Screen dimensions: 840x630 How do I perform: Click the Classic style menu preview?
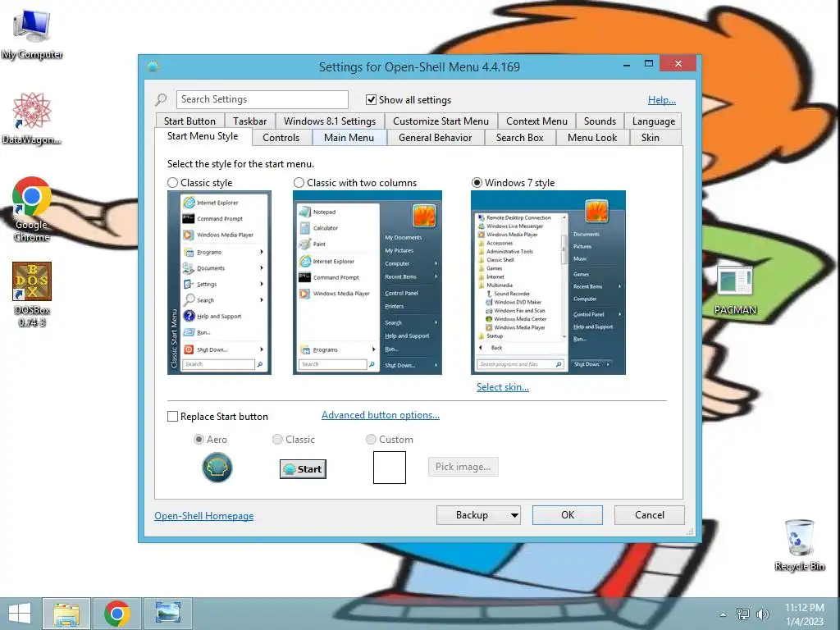tap(219, 282)
